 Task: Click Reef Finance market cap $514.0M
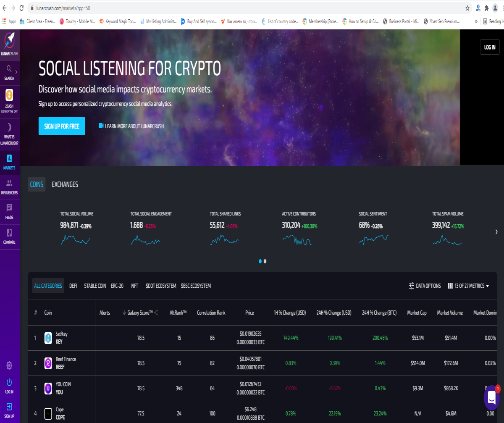click(418, 363)
